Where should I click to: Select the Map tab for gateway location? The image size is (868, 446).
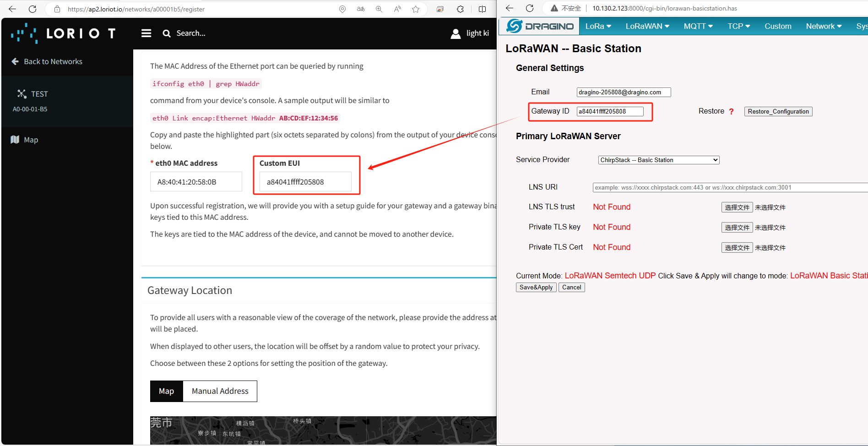[x=167, y=391]
